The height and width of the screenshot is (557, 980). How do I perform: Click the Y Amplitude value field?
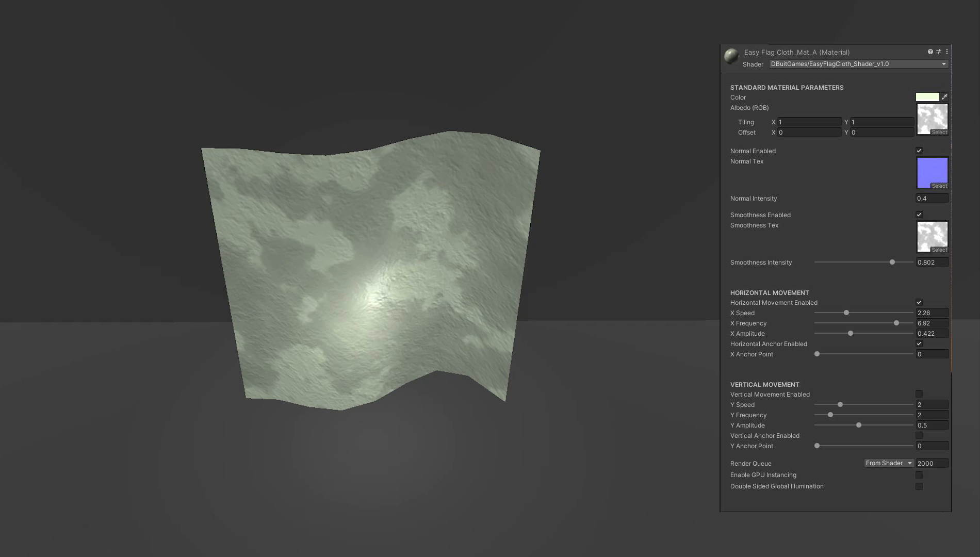tap(932, 425)
